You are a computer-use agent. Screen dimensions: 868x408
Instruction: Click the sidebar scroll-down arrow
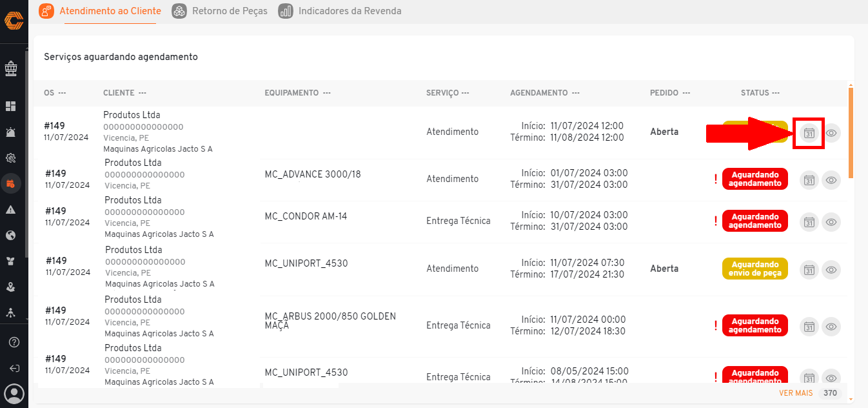[26, 319]
